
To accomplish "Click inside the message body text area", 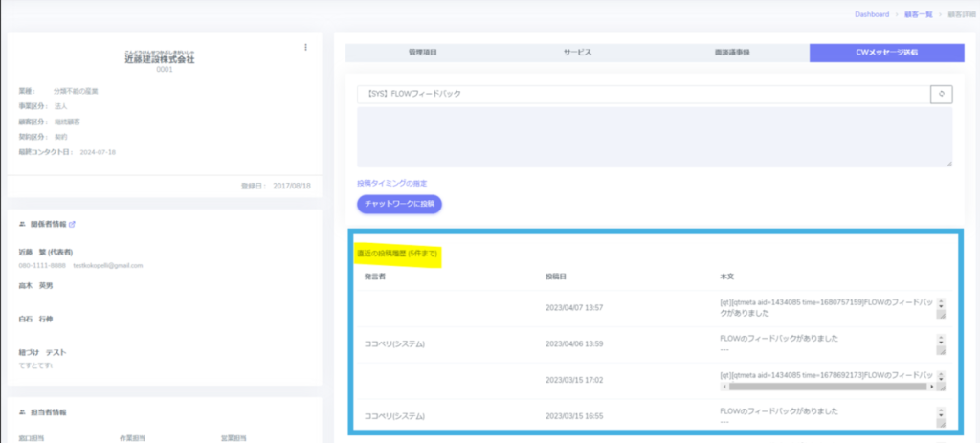I will pos(654,137).
